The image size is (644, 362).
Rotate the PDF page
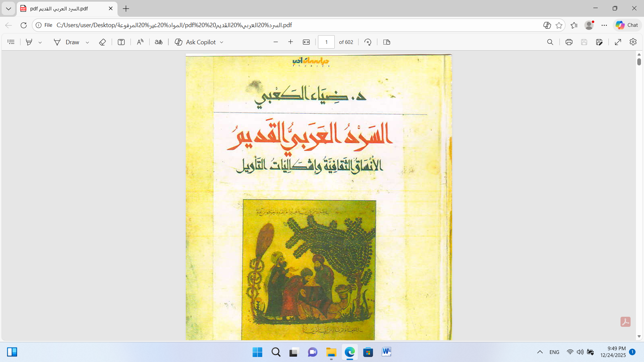[368, 42]
